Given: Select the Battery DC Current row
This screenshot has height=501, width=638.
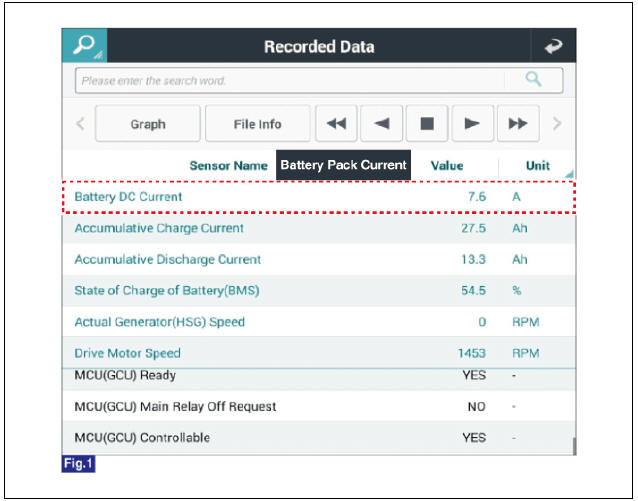Looking at the screenshot, I should pos(319,197).
